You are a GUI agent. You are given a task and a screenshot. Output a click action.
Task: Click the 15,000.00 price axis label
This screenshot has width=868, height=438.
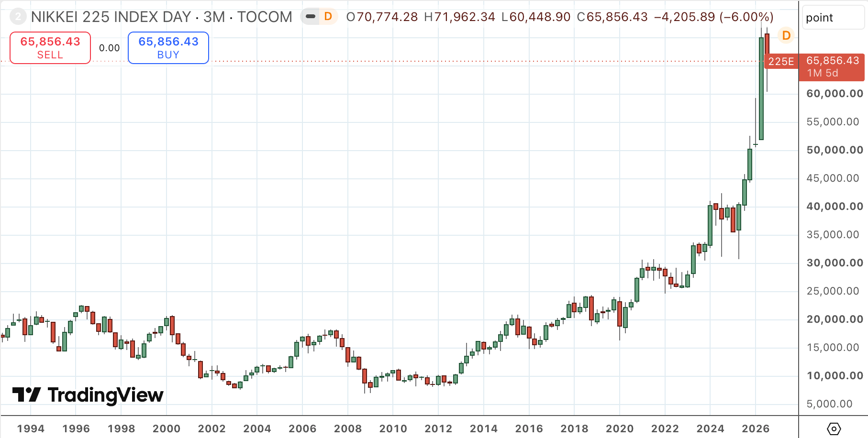pyautogui.click(x=833, y=348)
